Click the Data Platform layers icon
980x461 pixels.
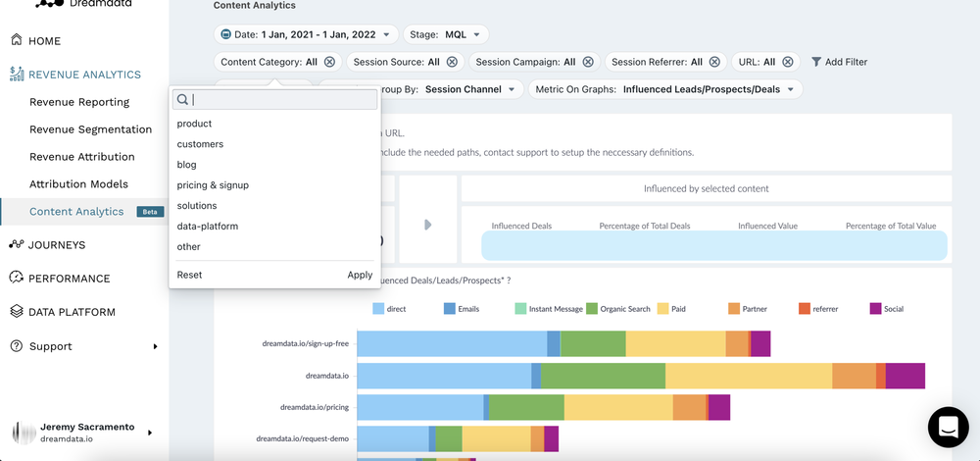(17, 312)
